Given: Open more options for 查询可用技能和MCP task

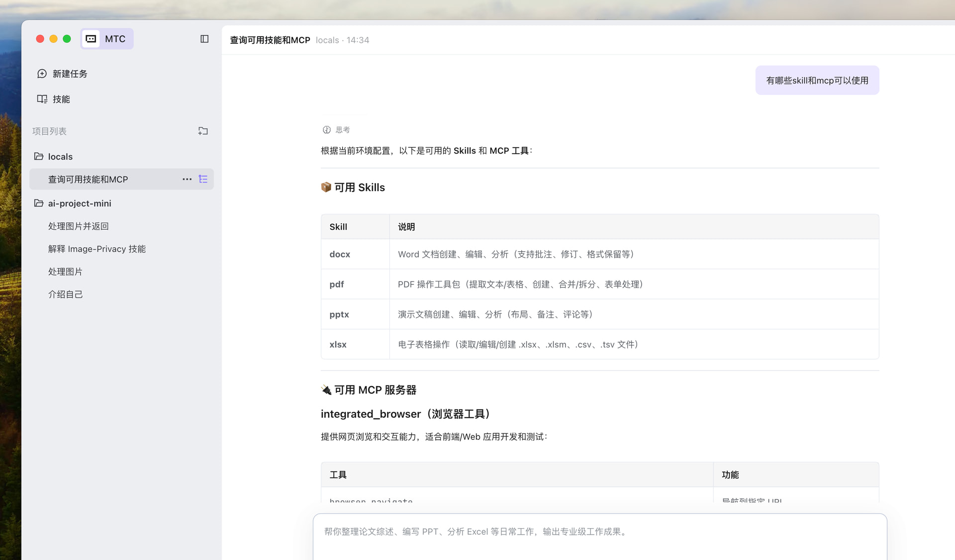Looking at the screenshot, I should pyautogui.click(x=187, y=179).
